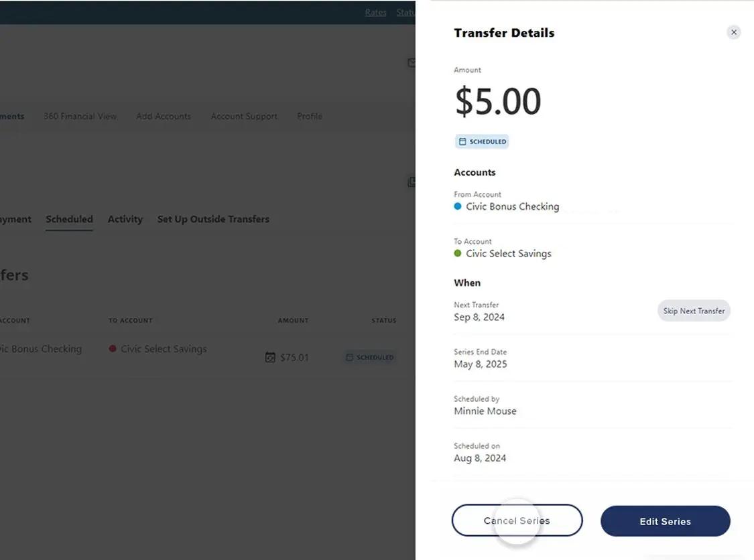
Task: Open 360 Financial View
Action: pos(80,116)
